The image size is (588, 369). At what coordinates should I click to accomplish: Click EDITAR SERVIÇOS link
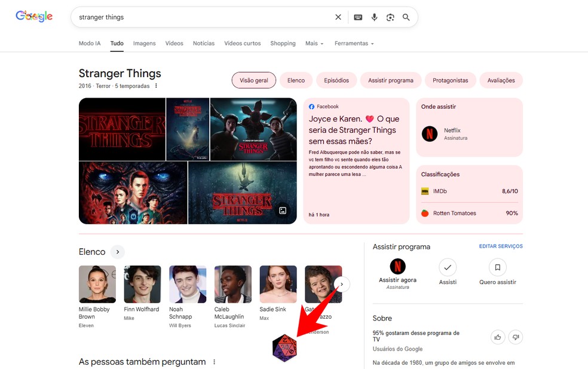[501, 246]
